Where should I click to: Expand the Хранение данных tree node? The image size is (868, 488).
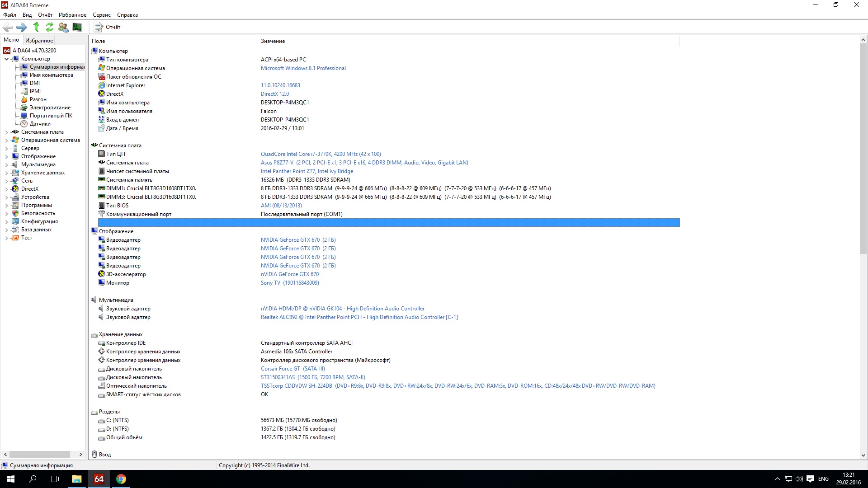tap(6, 173)
